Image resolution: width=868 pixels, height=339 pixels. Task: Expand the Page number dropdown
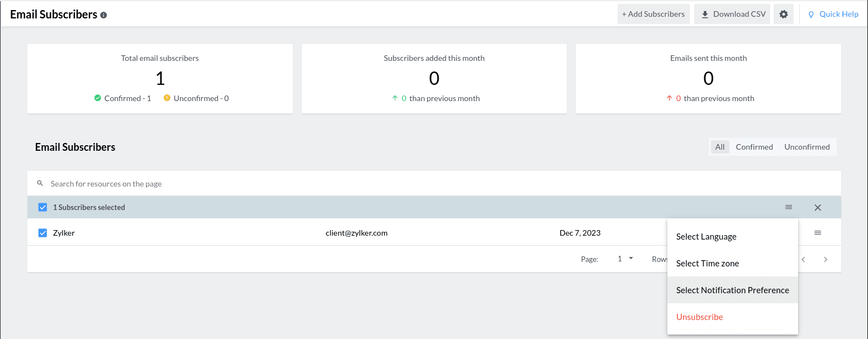coord(625,259)
